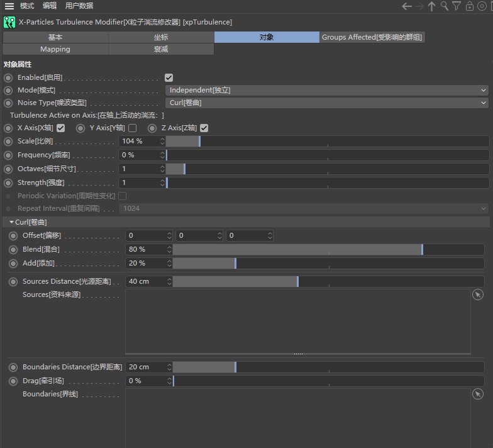Click the Scale keyframe animation dot
Viewport: 493px width, 448px height.
click(9, 141)
